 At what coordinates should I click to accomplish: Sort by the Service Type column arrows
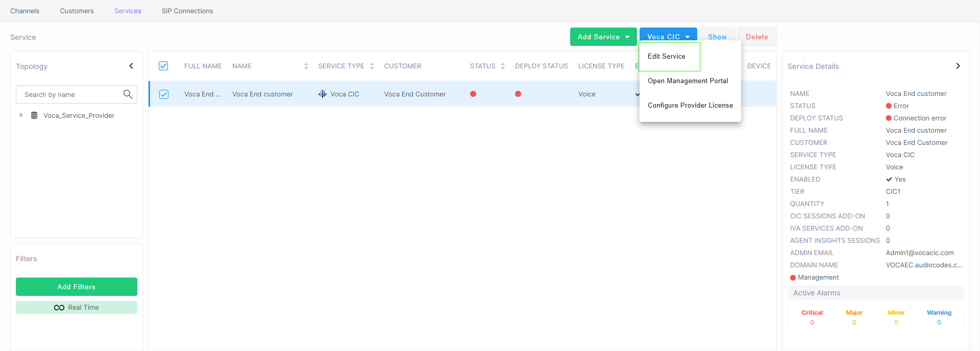click(x=372, y=66)
